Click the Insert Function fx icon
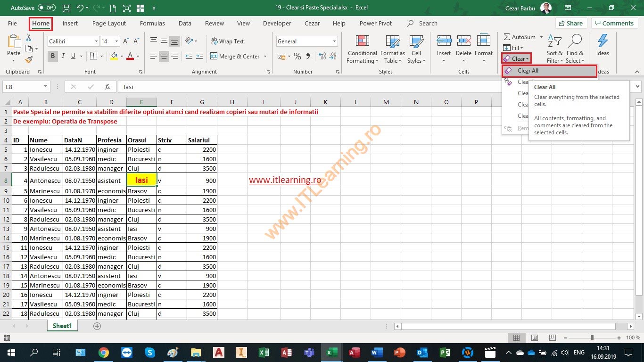 (107, 87)
